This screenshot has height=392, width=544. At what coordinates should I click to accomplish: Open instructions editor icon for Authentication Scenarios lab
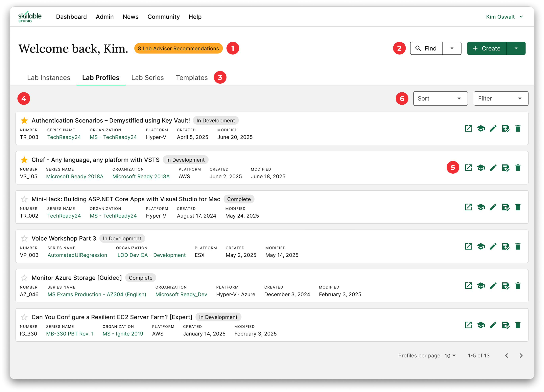coord(481,128)
